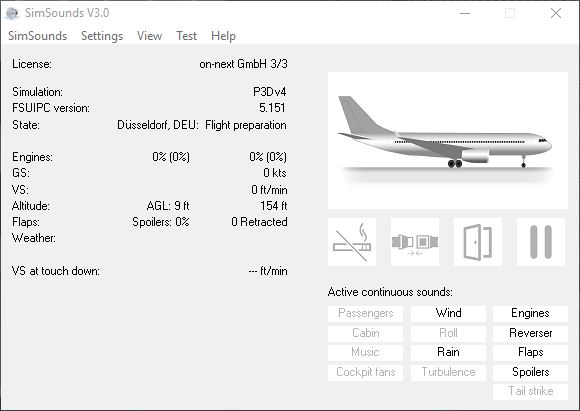This screenshot has height=411, width=580.
Task: Expand the View menu
Action: (149, 36)
